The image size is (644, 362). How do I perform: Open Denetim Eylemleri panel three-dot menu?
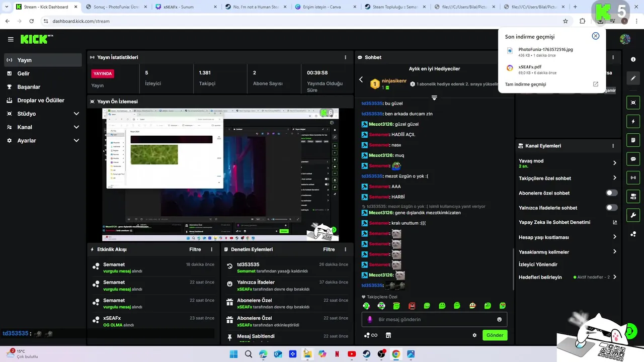pos(345,249)
